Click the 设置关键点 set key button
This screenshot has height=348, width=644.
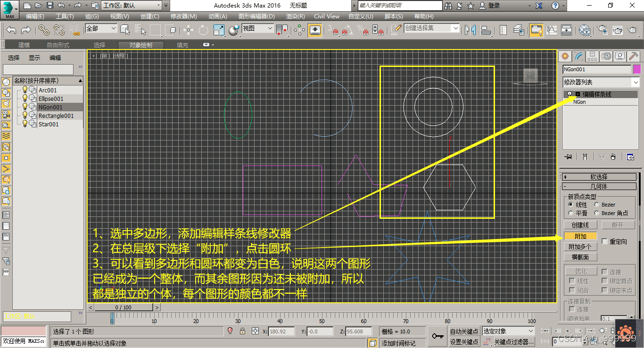pos(464,342)
